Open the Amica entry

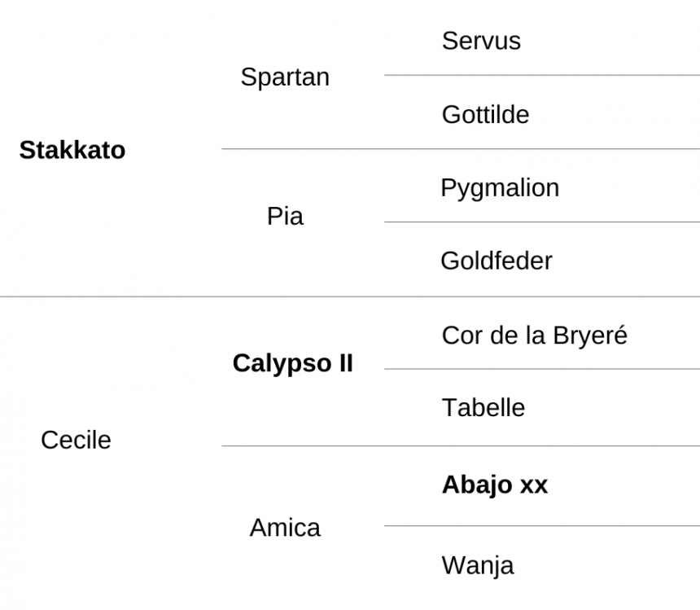coord(285,528)
